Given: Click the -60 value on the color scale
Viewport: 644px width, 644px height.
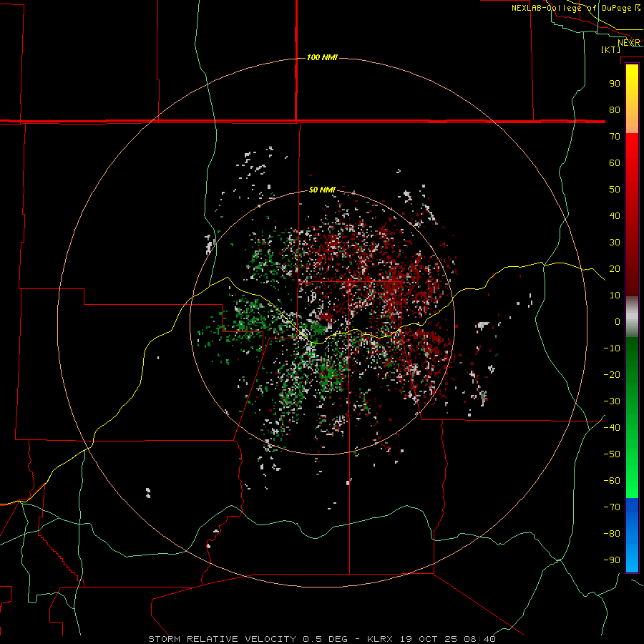Looking at the screenshot, I should coord(612,481).
